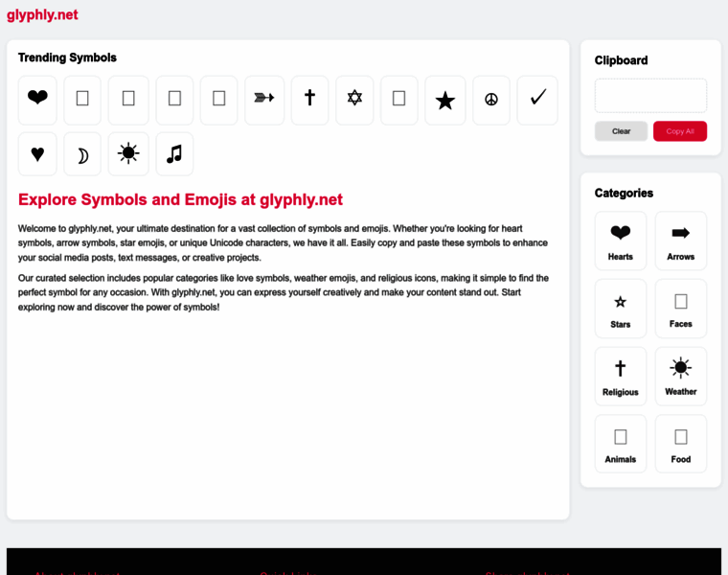The image size is (728, 575).
Task: Select the heart suit symbol
Action: tap(37, 154)
